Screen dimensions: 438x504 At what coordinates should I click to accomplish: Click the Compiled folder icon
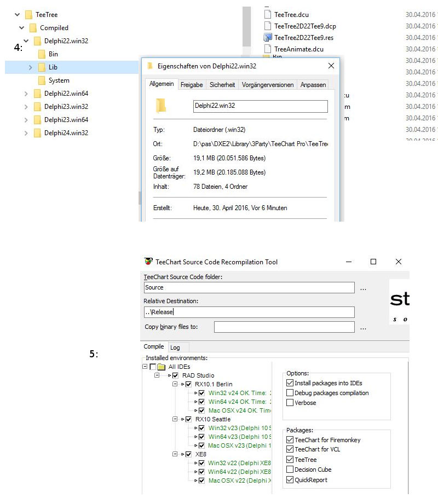coord(33,28)
